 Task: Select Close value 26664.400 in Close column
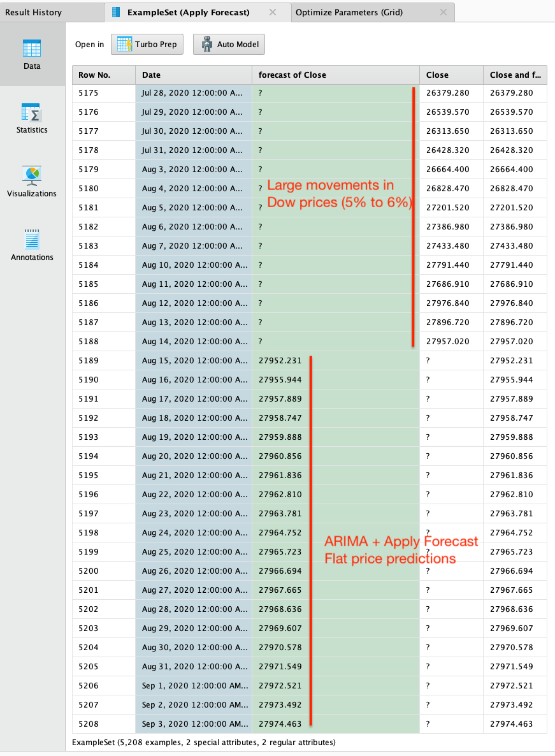coord(451,169)
